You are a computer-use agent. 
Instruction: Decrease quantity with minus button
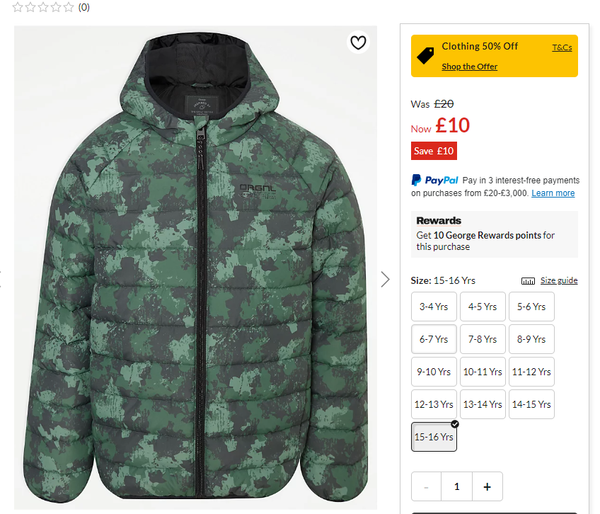(426, 486)
